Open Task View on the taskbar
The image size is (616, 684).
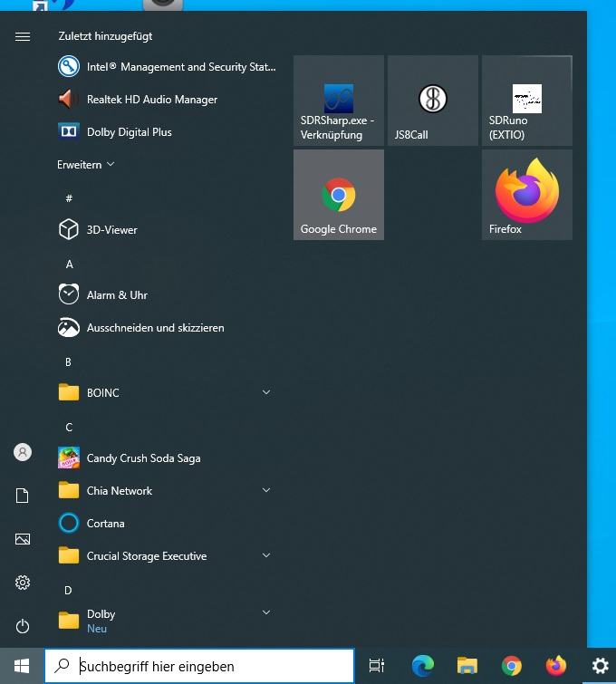377,666
